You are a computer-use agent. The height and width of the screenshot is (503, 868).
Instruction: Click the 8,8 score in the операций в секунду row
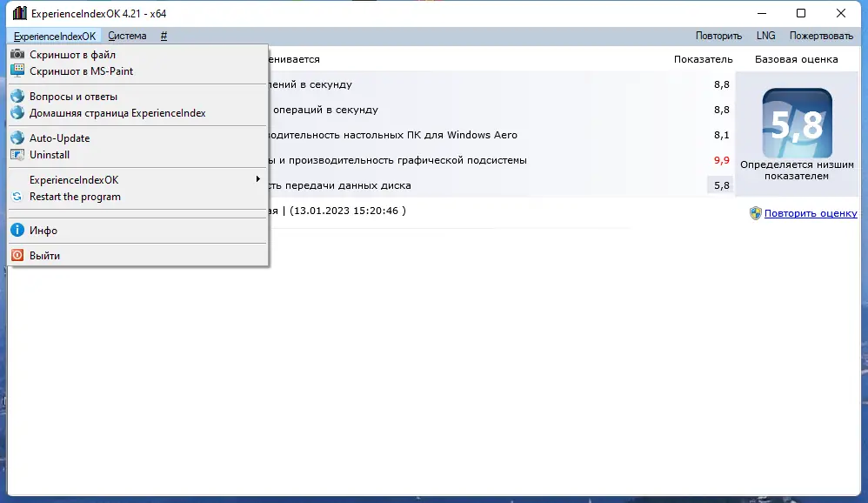click(721, 110)
